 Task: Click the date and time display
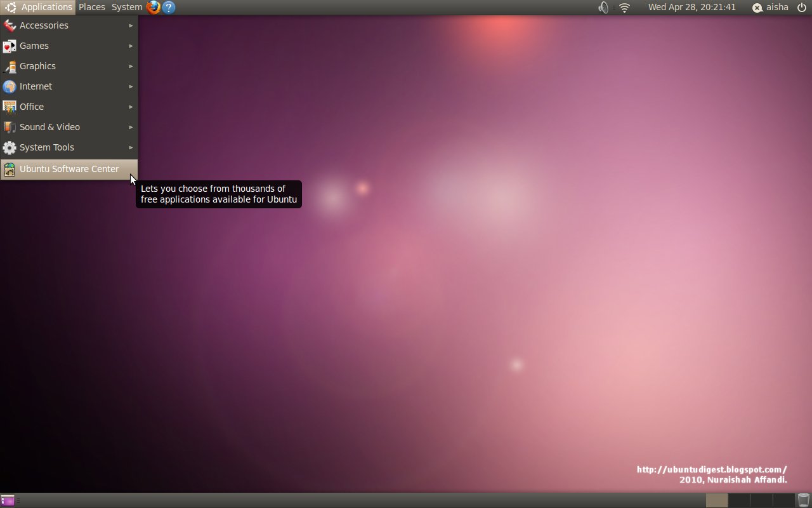(x=692, y=7)
